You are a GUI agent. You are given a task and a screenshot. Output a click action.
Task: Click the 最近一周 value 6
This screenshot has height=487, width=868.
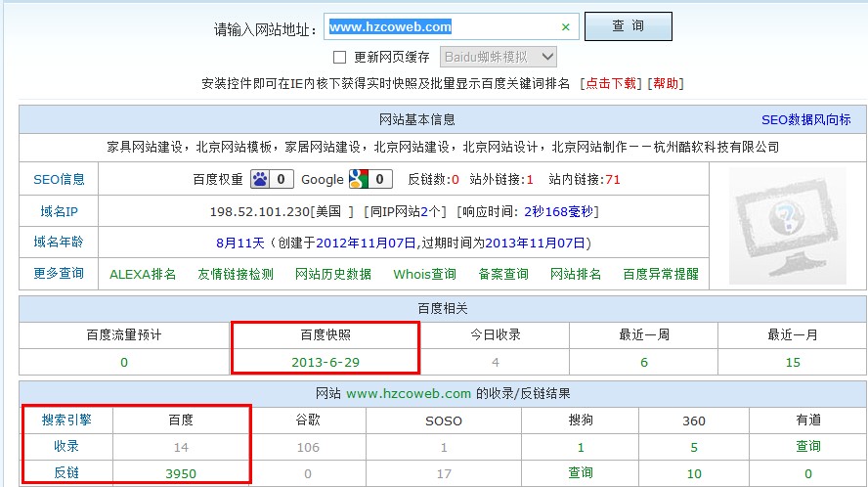tap(644, 363)
